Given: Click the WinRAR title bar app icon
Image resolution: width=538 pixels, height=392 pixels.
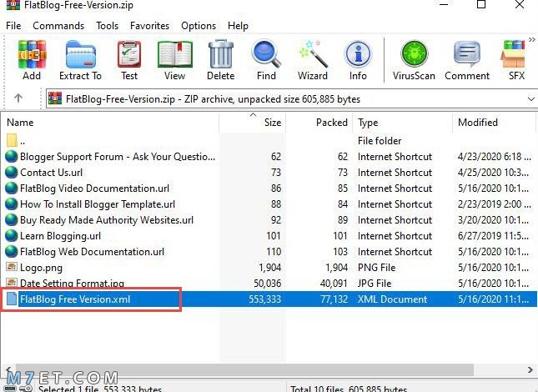Looking at the screenshot, I should pos(13,5).
